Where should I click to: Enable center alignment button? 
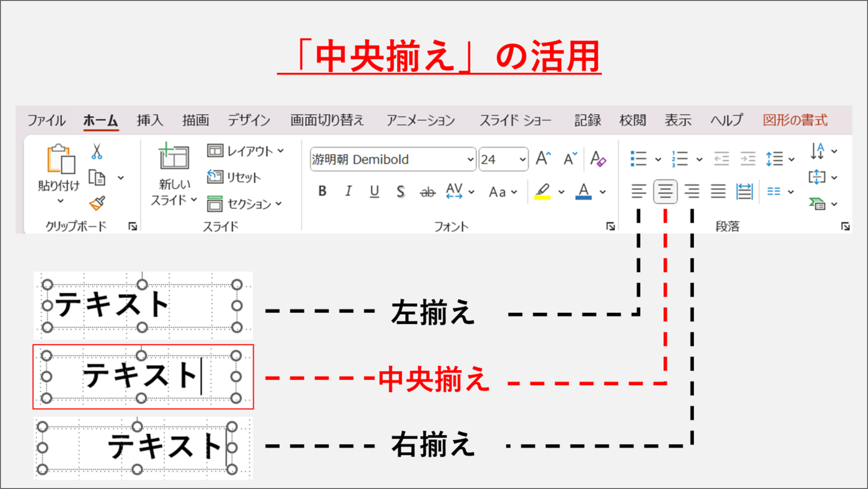click(665, 192)
